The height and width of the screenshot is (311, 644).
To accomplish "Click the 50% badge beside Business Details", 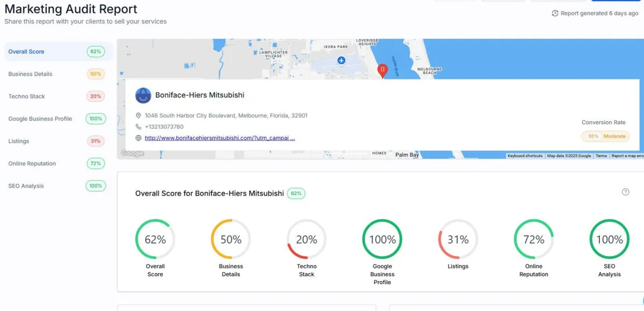I will point(96,74).
